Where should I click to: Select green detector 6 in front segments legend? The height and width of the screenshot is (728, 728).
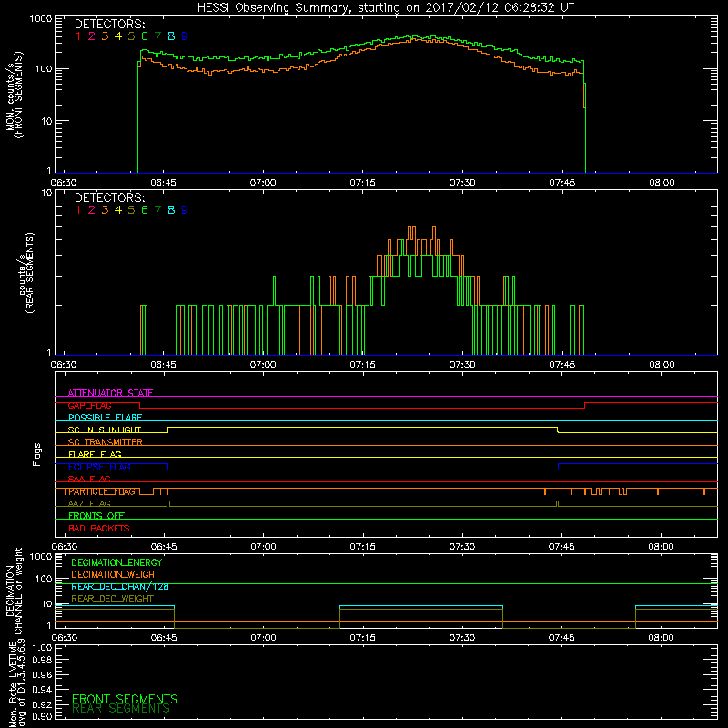[x=145, y=36]
